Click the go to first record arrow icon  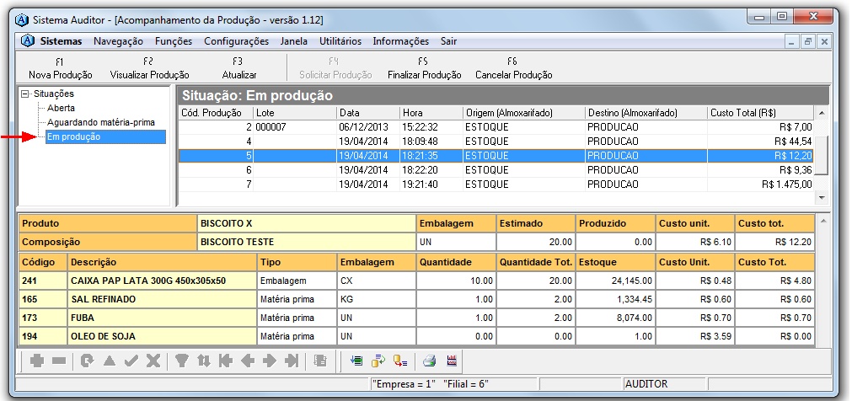pyautogui.click(x=225, y=361)
